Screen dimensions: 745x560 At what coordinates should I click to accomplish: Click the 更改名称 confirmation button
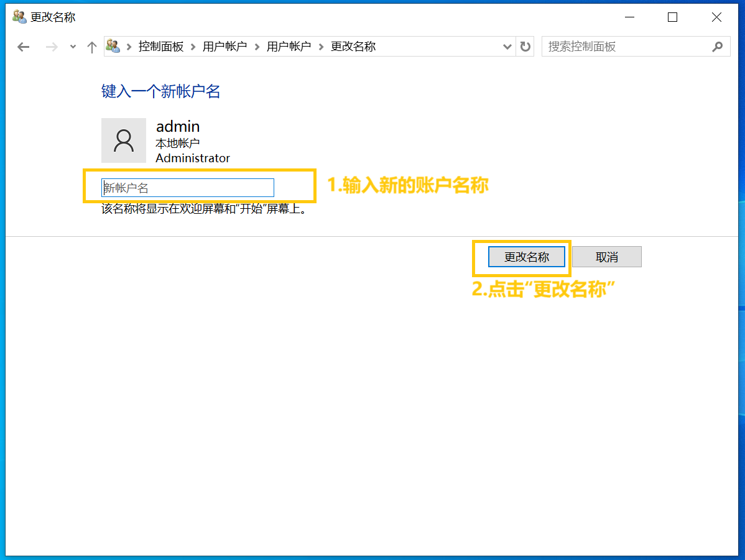[x=526, y=257]
